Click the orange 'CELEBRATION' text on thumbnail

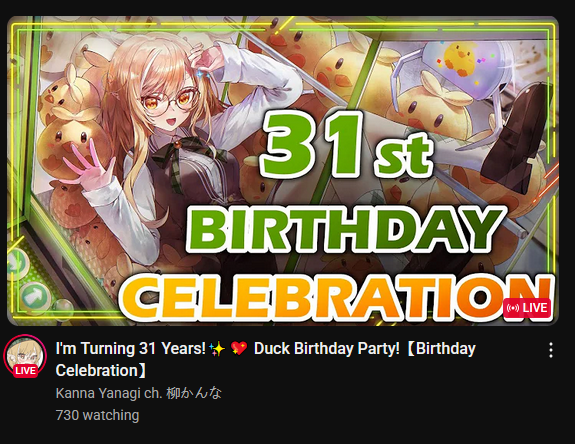tap(337, 298)
